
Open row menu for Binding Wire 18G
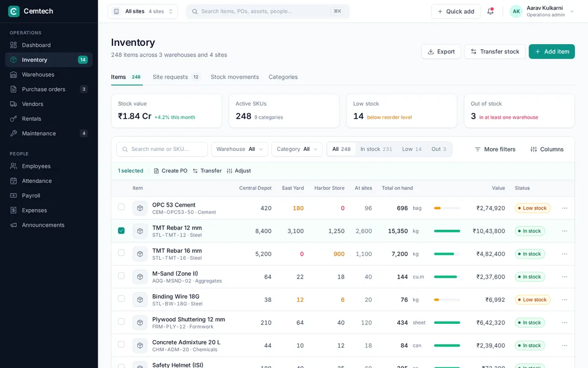click(564, 300)
